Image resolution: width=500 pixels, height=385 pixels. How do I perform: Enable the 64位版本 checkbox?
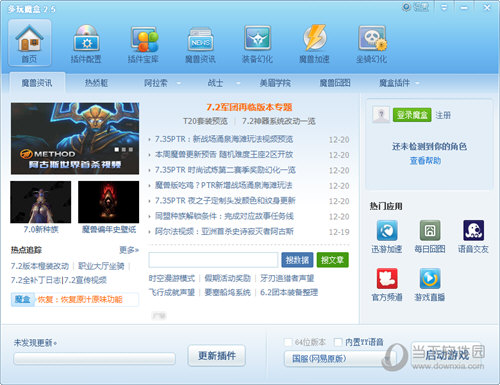coord(287,342)
